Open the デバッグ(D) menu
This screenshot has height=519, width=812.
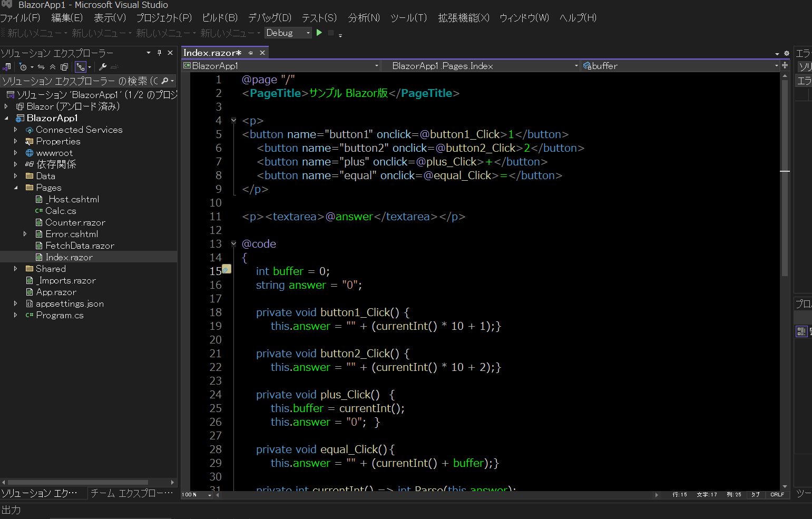[x=270, y=18]
